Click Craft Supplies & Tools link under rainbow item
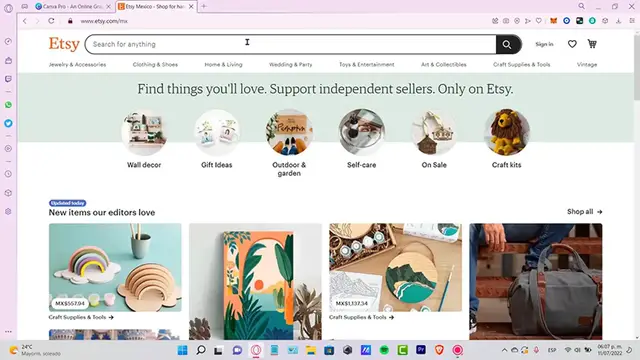Viewport: 640px width, 360px height. tap(81, 317)
